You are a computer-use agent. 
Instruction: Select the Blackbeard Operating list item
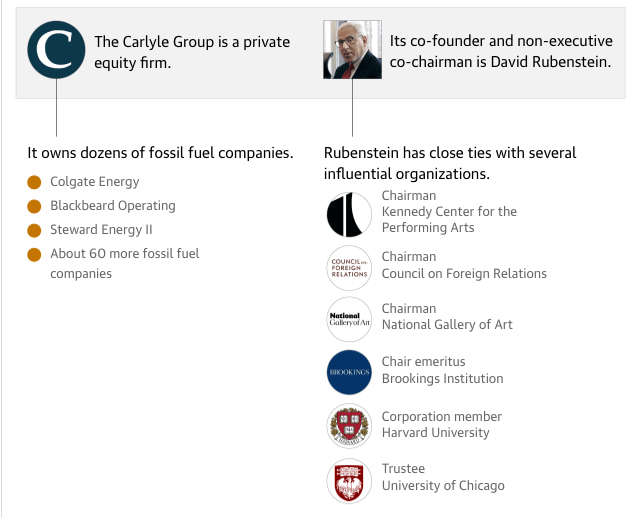click(x=113, y=206)
